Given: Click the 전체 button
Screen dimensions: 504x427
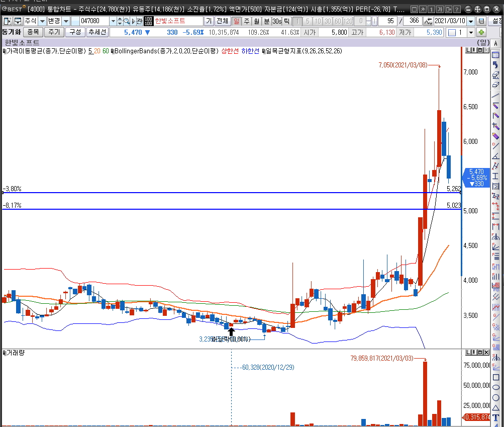Looking at the screenshot, I should (222, 21).
